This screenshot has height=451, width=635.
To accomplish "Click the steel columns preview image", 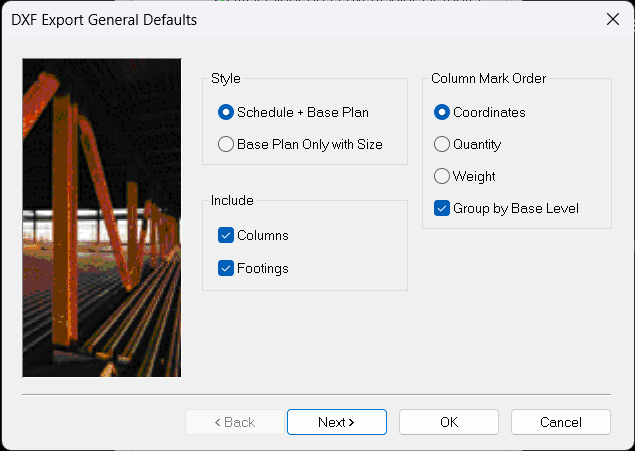I will pyautogui.click(x=101, y=217).
